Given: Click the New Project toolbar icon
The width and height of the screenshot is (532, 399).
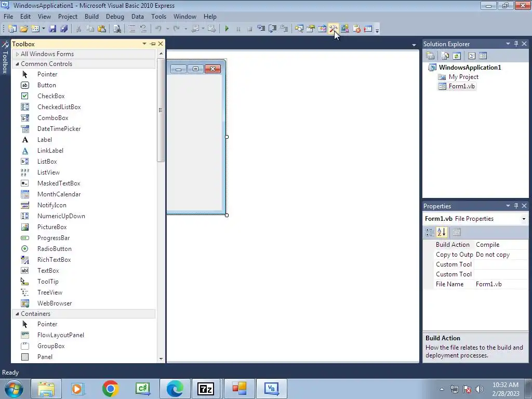Looking at the screenshot, I should coord(12,29).
